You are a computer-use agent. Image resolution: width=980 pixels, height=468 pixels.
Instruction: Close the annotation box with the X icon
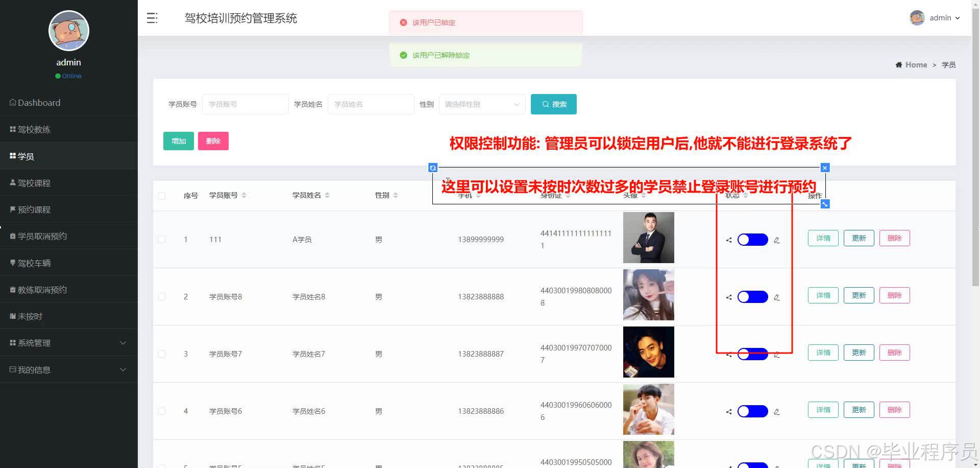[x=825, y=168]
